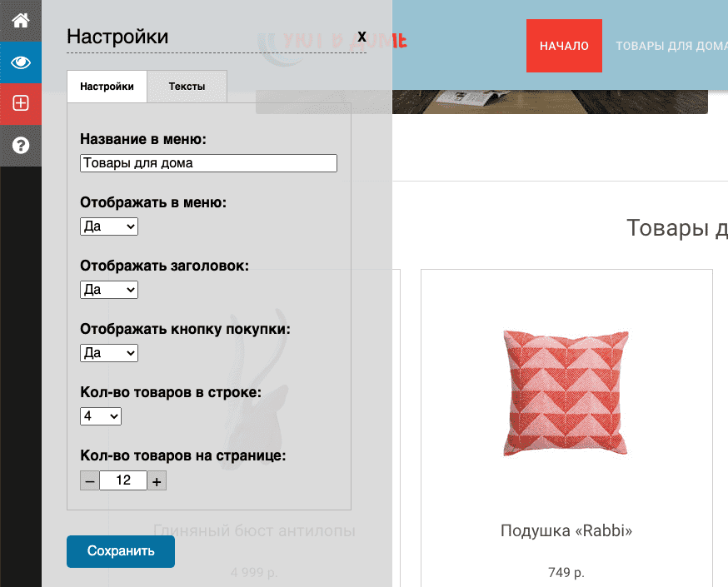Image resolution: width=728 pixels, height=587 pixels.
Task: Open the ТОВАРЫ ДЛЯ ДОМА menu item
Action: [672, 46]
